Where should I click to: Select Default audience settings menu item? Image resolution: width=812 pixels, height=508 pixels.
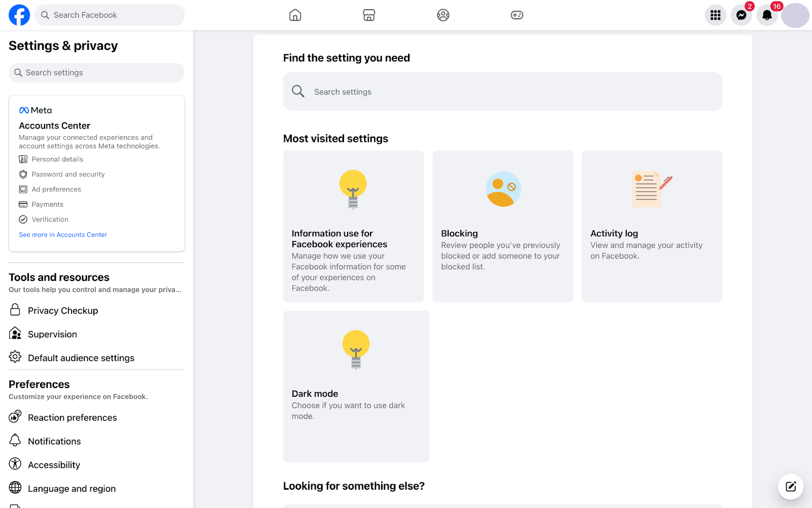pyautogui.click(x=96, y=358)
